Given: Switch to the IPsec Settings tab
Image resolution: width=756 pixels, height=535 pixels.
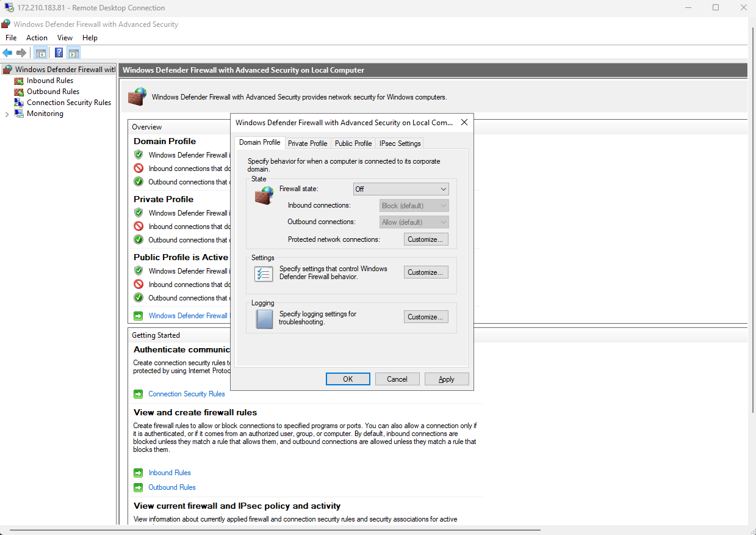Looking at the screenshot, I should (400, 144).
